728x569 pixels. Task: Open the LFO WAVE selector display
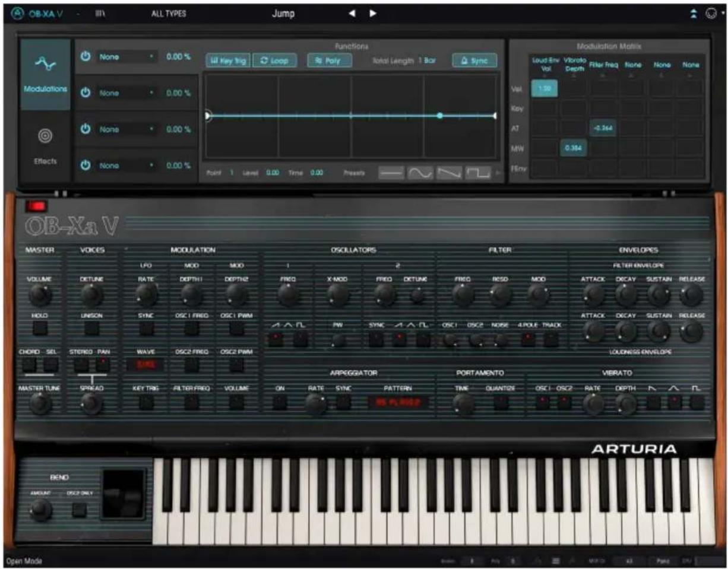point(145,365)
